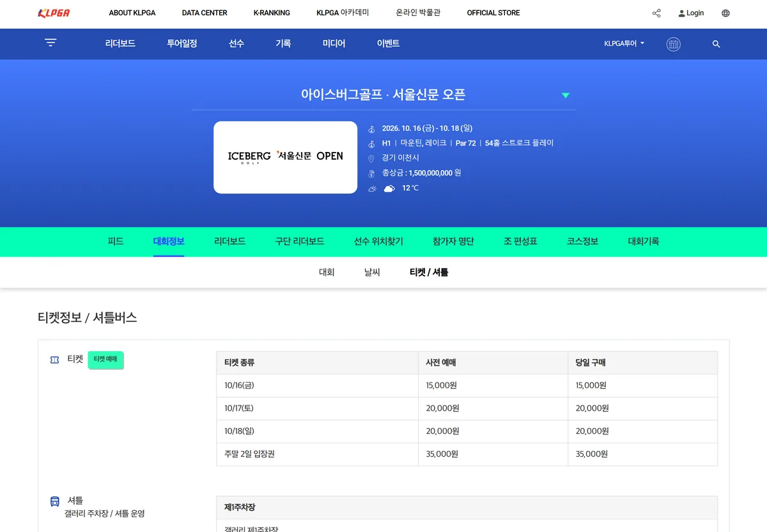Open 리더보드 in the blue navigation bar
Viewport: 767px width, 532px height.
[120, 43]
